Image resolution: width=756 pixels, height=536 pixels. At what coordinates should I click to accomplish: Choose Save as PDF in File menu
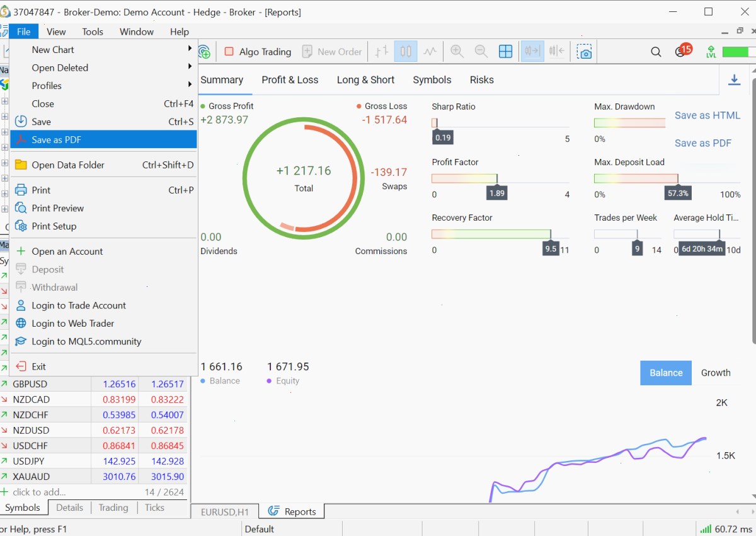click(104, 140)
